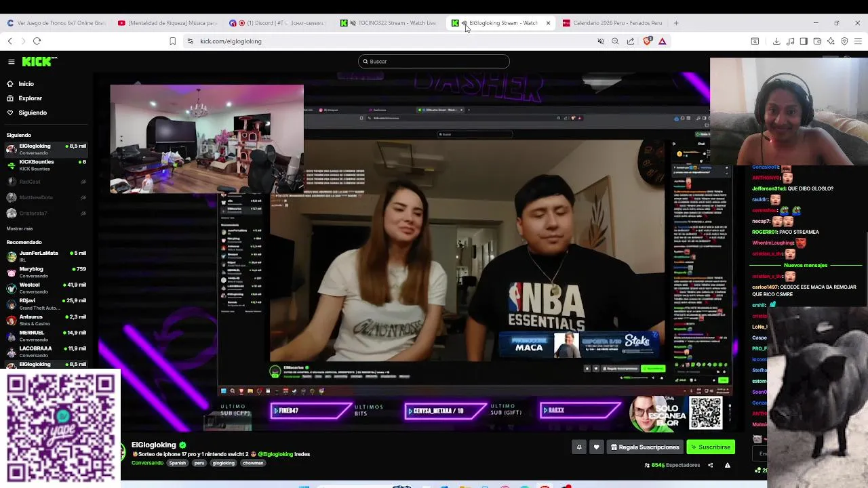Open the Conversando category link
Image resolution: width=868 pixels, height=488 pixels.
click(x=147, y=463)
